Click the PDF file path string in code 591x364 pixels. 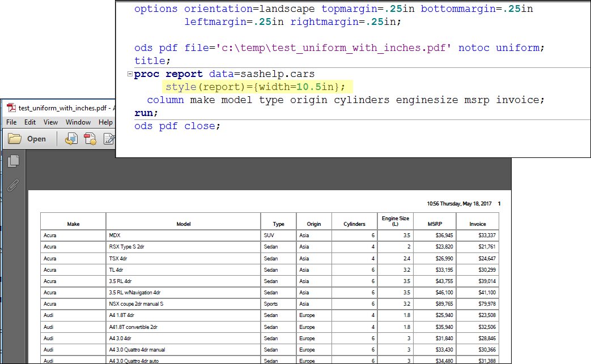(x=334, y=48)
